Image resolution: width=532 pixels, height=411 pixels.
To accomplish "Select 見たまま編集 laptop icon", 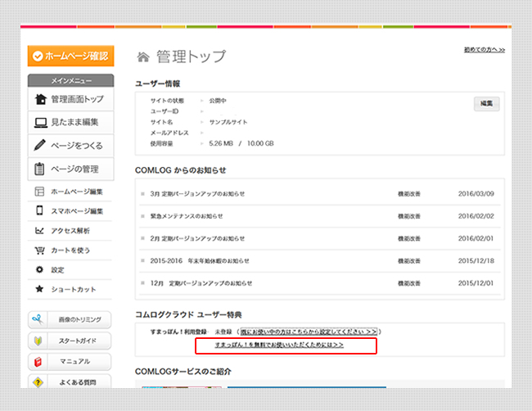I will 41,122.
